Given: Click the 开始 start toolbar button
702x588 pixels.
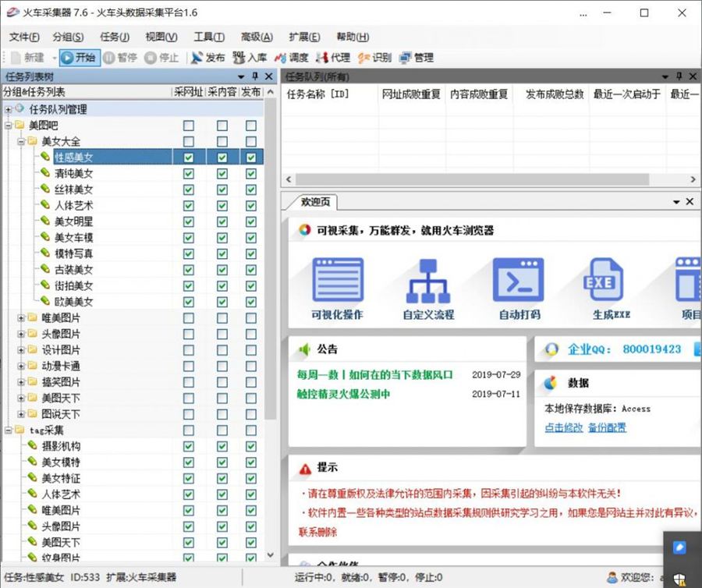Looking at the screenshot, I should (x=79, y=58).
